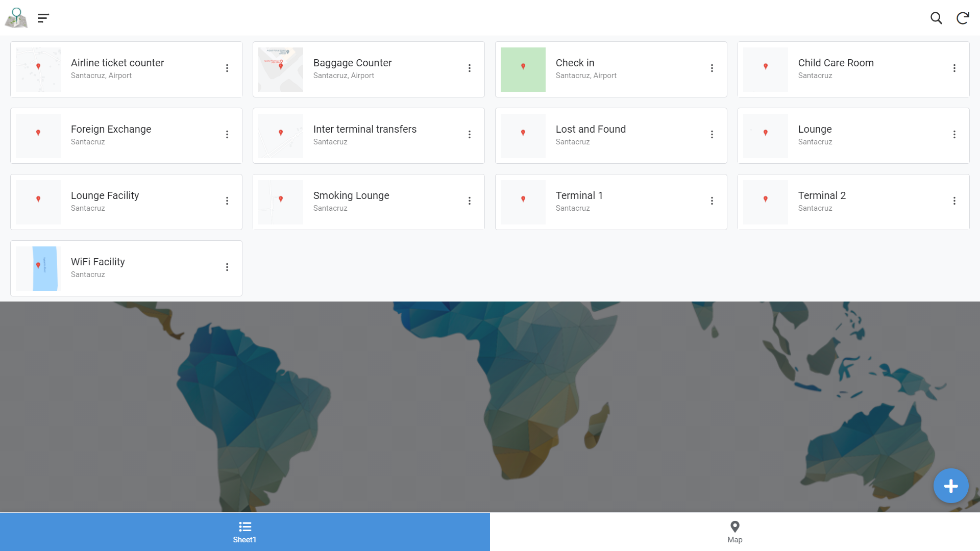The image size is (980, 551).
Task: Open the Terminal 2 card
Action: (x=821, y=202)
